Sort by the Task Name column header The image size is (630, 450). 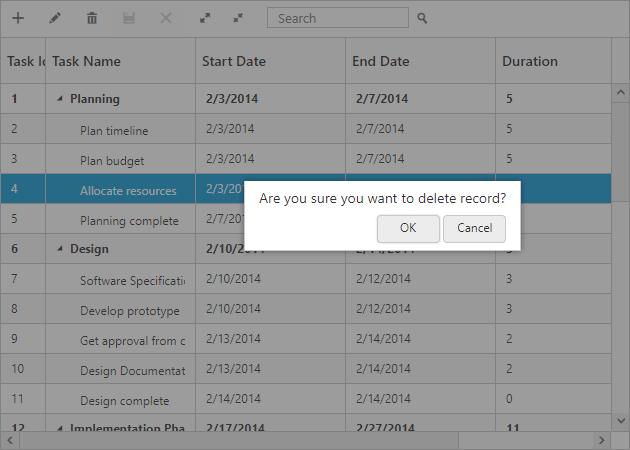click(x=120, y=61)
